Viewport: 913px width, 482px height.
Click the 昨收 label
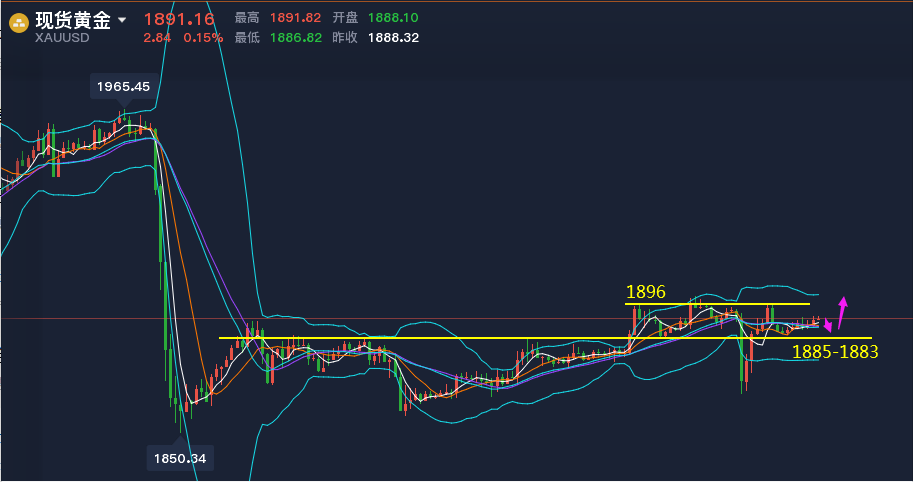tap(345, 38)
